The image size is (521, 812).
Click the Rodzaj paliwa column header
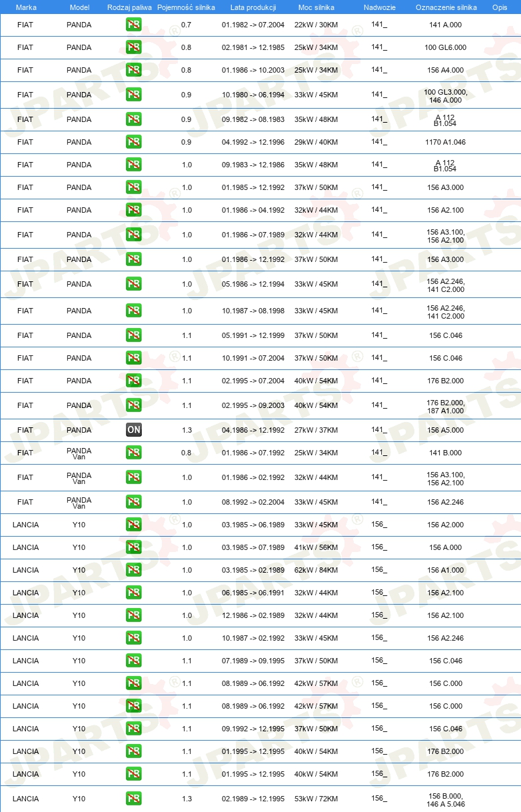pos(129,7)
